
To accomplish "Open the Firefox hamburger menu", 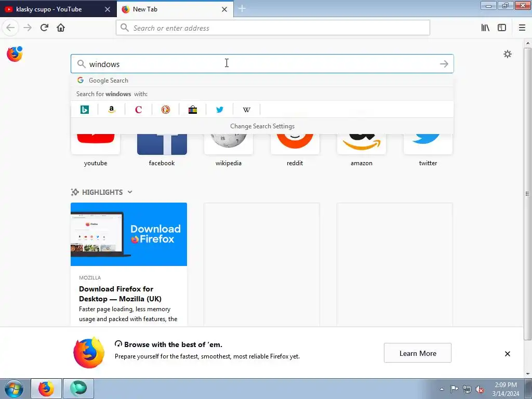I will tap(522, 28).
